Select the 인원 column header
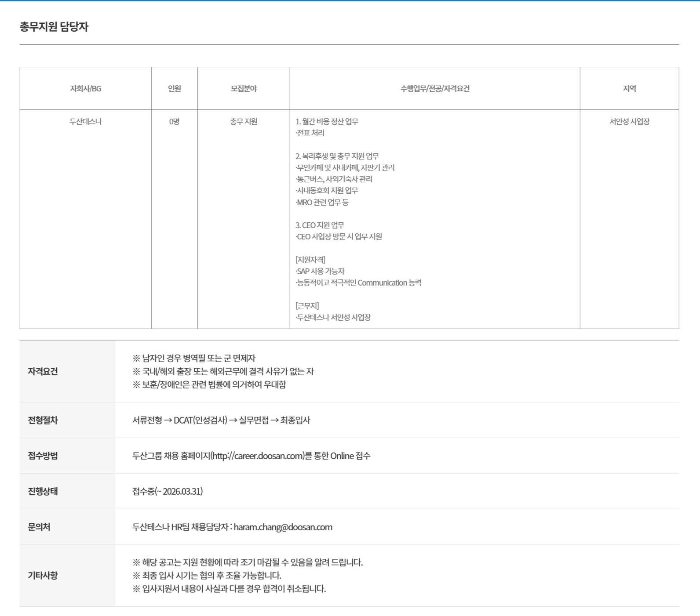The image size is (700, 616). 175,89
